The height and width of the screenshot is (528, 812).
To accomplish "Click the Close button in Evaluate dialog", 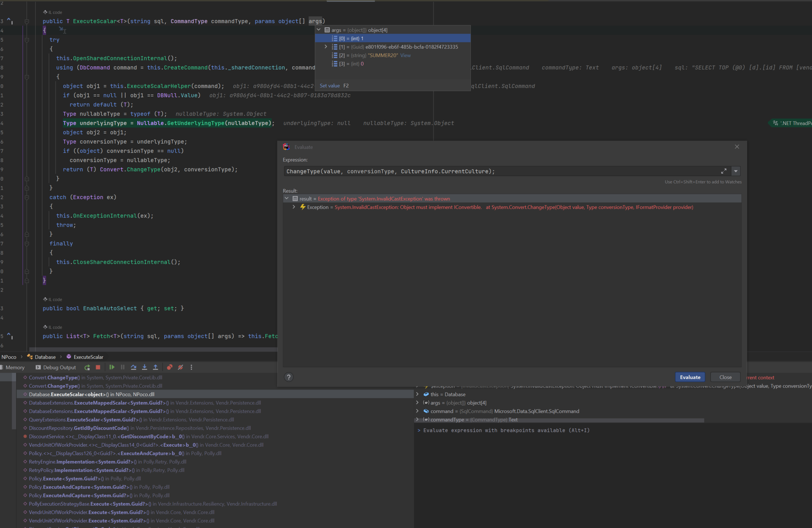I will coord(725,377).
